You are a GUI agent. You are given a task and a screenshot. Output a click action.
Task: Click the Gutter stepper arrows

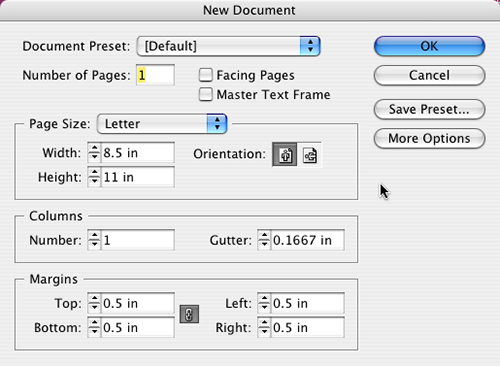tap(264, 240)
